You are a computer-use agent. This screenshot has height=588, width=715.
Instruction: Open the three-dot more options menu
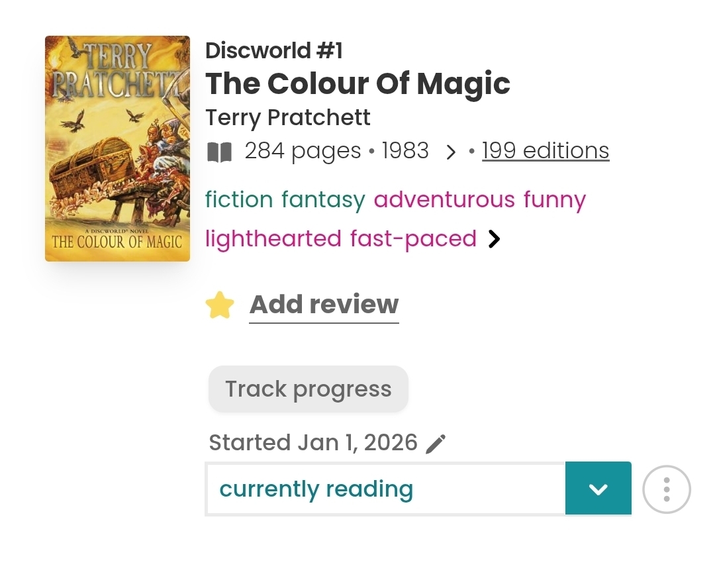coord(666,489)
